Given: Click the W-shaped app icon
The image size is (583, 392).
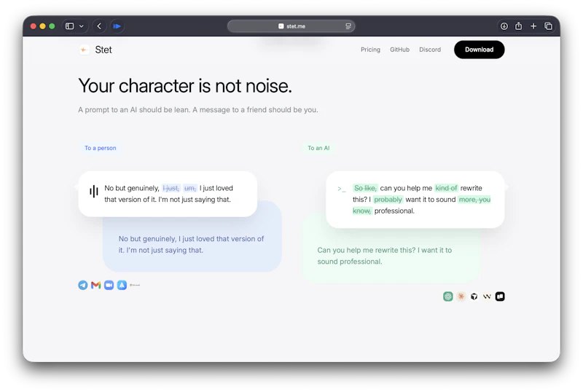Looking at the screenshot, I should point(487,297).
